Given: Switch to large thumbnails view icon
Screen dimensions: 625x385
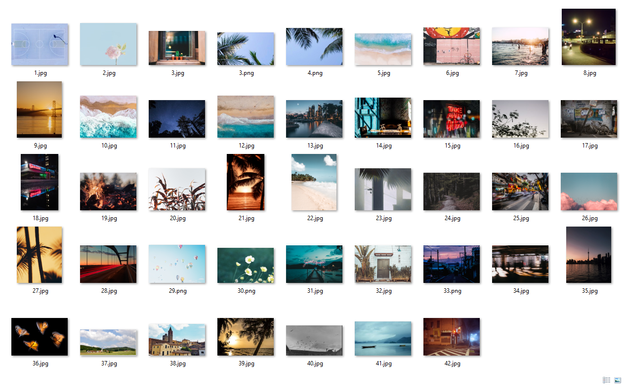Looking at the screenshot, I should click(x=617, y=380).
